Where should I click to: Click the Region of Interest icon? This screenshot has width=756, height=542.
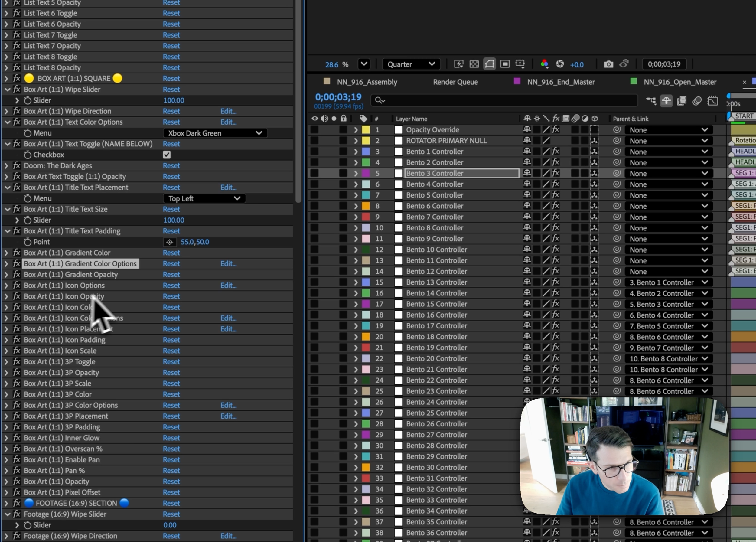tap(505, 64)
